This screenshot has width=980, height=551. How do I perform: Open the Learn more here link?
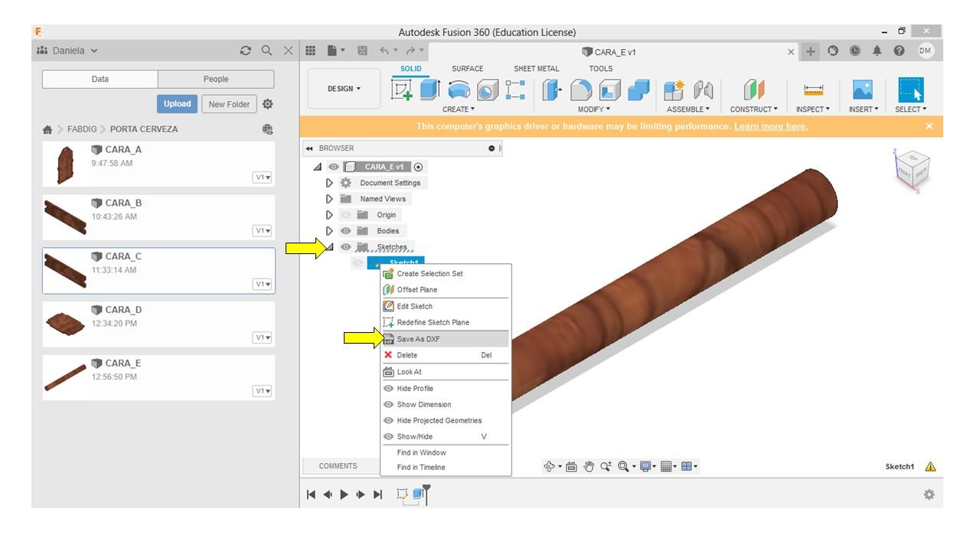[x=771, y=126]
